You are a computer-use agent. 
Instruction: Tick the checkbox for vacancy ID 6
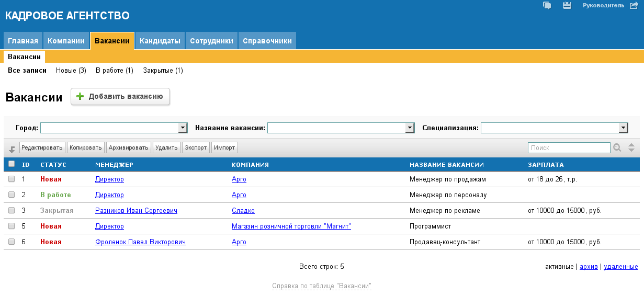[12, 242]
